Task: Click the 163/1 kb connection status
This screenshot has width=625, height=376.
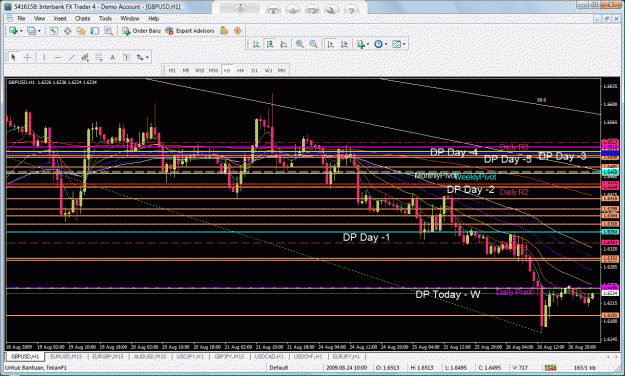Action: tap(585, 368)
